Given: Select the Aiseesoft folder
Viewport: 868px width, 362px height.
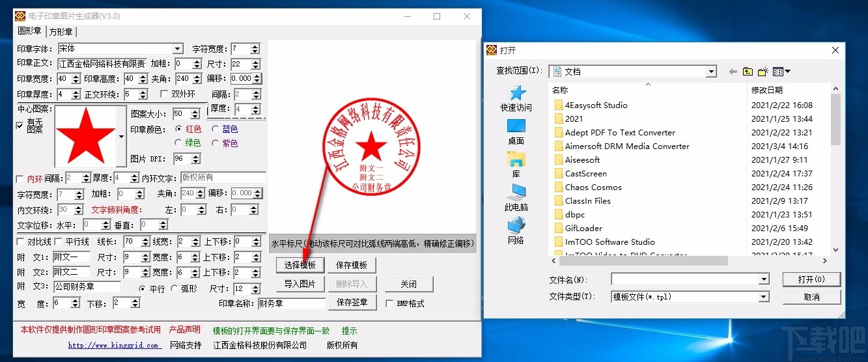Looking at the screenshot, I should (x=577, y=160).
